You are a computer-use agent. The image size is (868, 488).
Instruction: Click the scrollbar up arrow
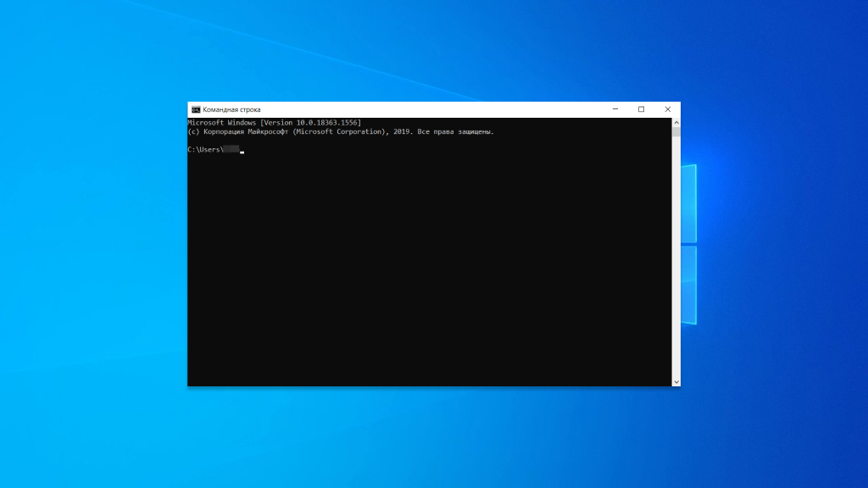(676, 121)
